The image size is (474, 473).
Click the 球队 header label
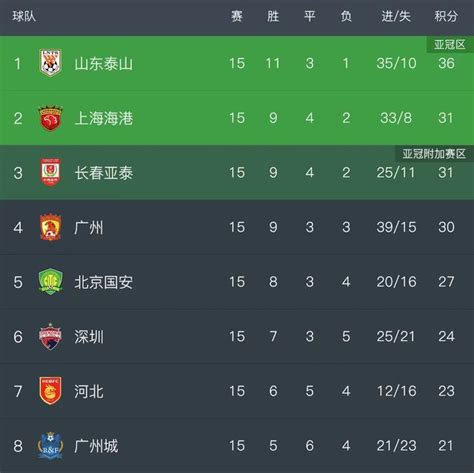24,16
